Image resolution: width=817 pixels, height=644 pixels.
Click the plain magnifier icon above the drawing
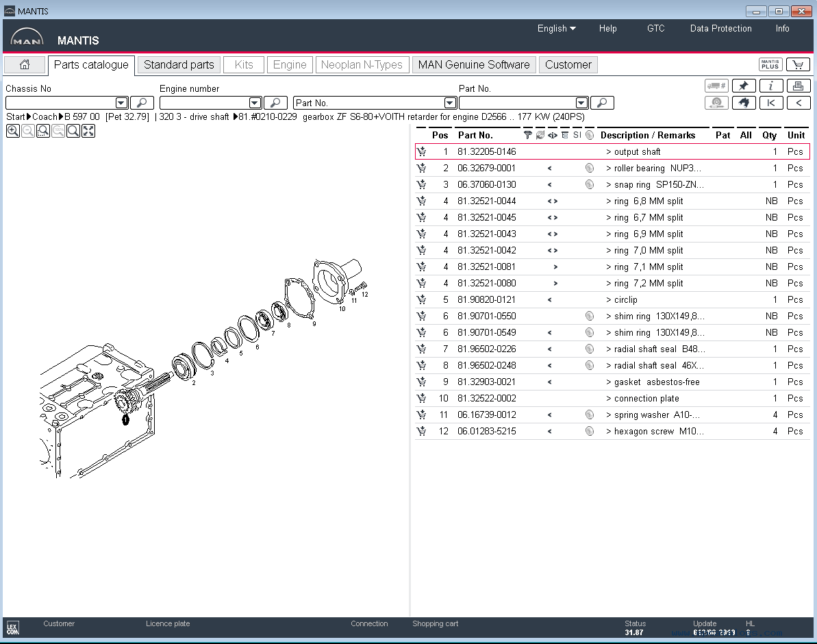(x=73, y=131)
